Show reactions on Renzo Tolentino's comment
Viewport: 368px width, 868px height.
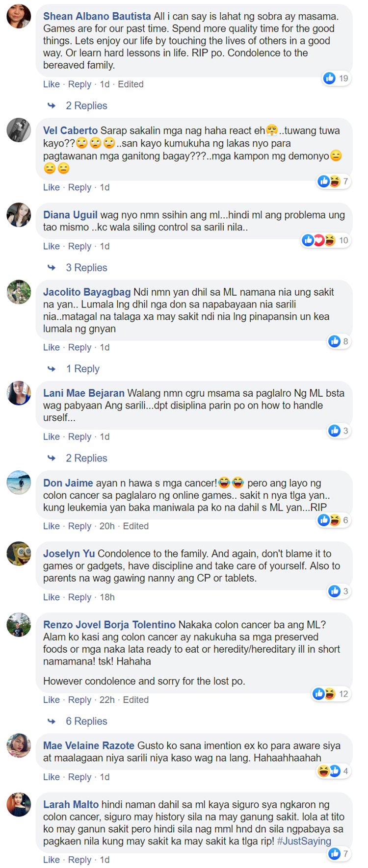[x=331, y=694]
